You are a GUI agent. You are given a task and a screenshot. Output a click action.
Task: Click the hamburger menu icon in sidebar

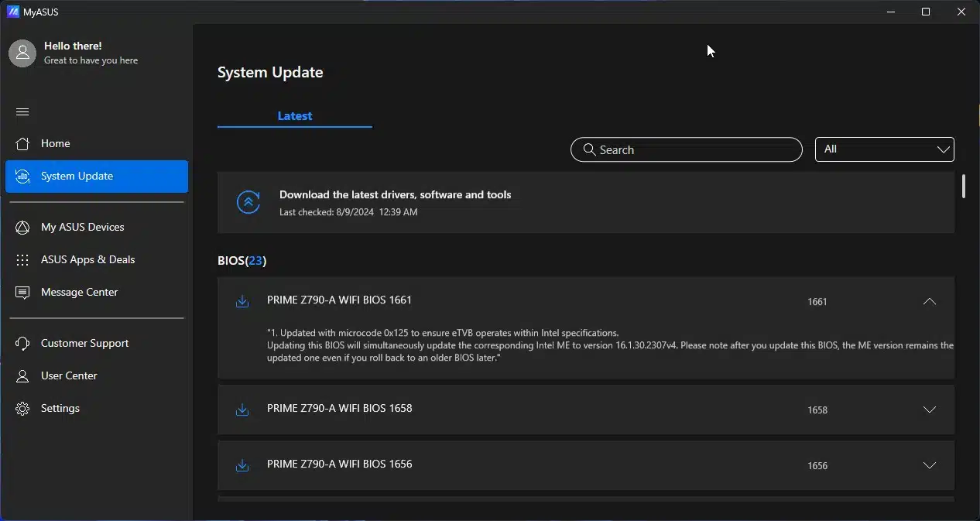coord(22,112)
